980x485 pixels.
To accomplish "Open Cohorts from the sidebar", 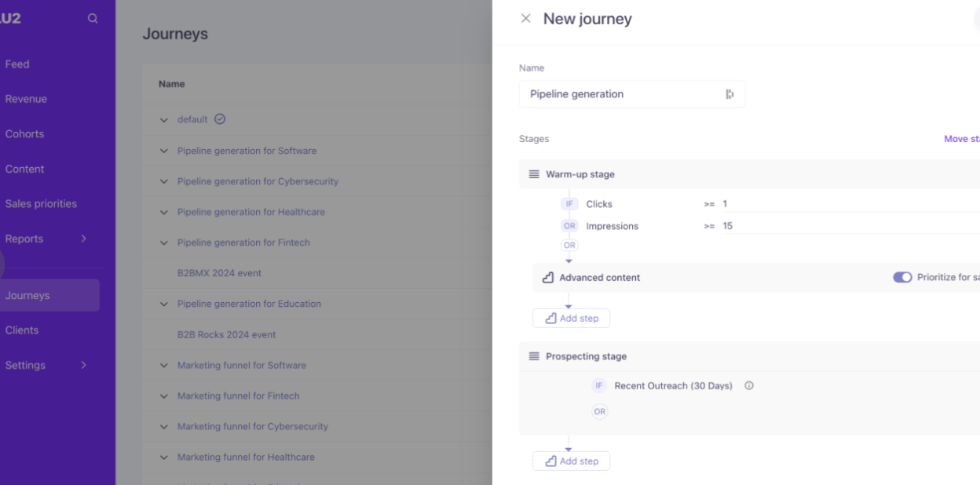I will coord(24,134).
